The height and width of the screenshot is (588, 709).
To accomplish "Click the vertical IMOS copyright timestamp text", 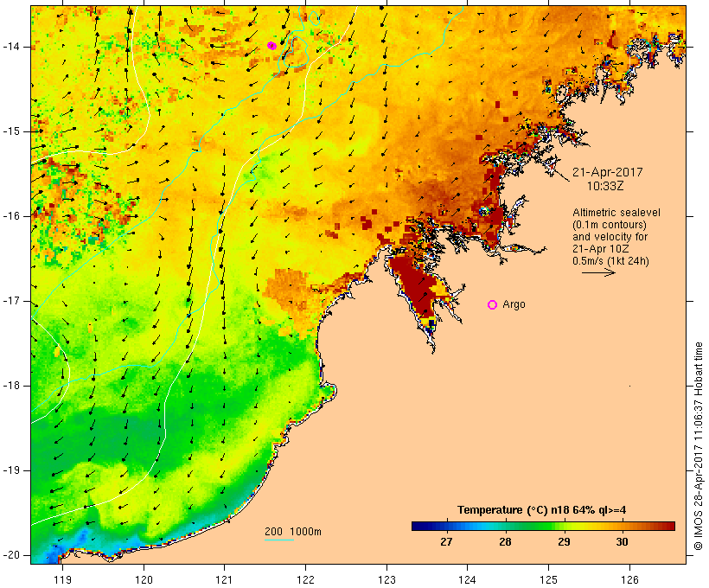I will pos(699,445).
